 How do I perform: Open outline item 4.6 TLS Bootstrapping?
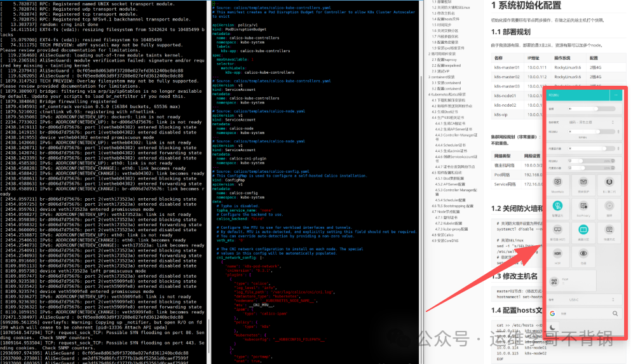(452, 206)
